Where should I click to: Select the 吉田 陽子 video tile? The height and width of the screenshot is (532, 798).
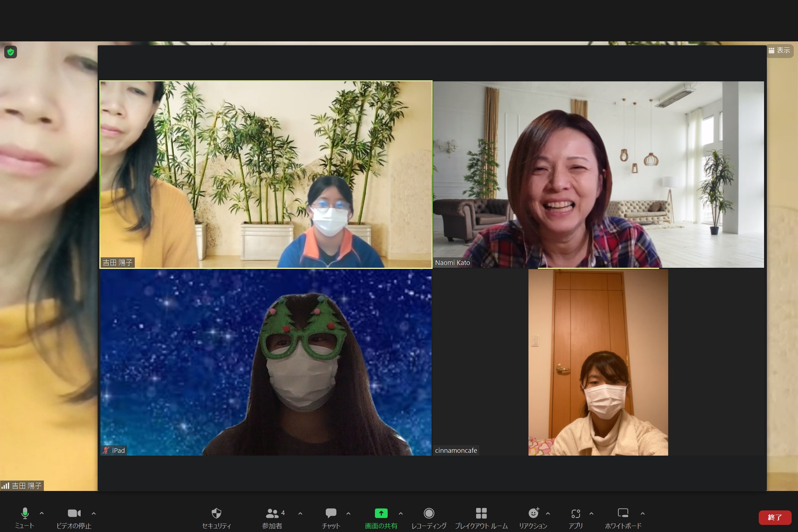pos(266,174)
